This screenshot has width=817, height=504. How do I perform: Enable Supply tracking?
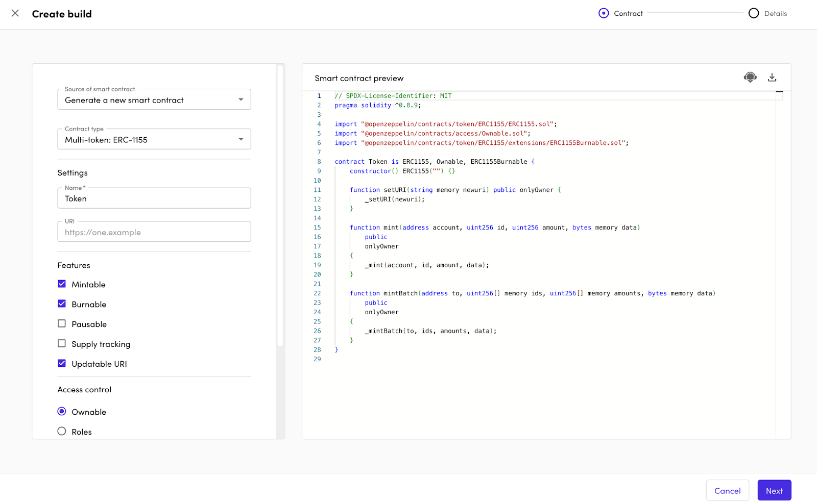[61, 343]
